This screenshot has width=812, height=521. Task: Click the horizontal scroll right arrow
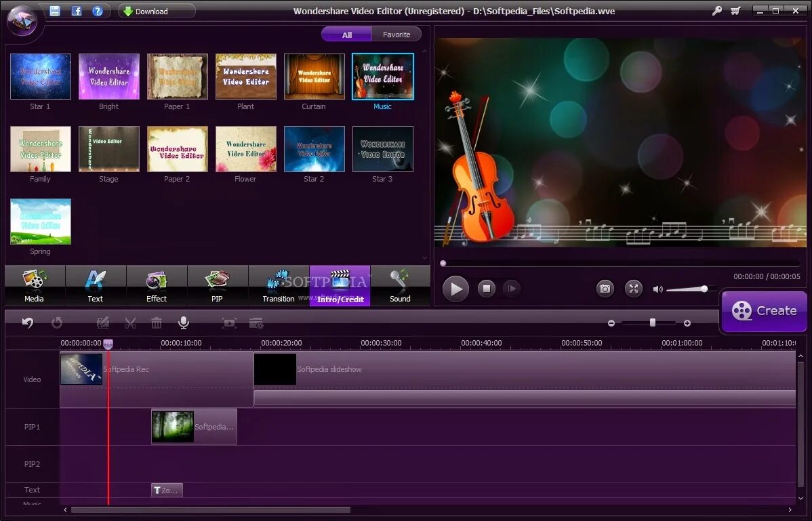[x=790, y=509]
